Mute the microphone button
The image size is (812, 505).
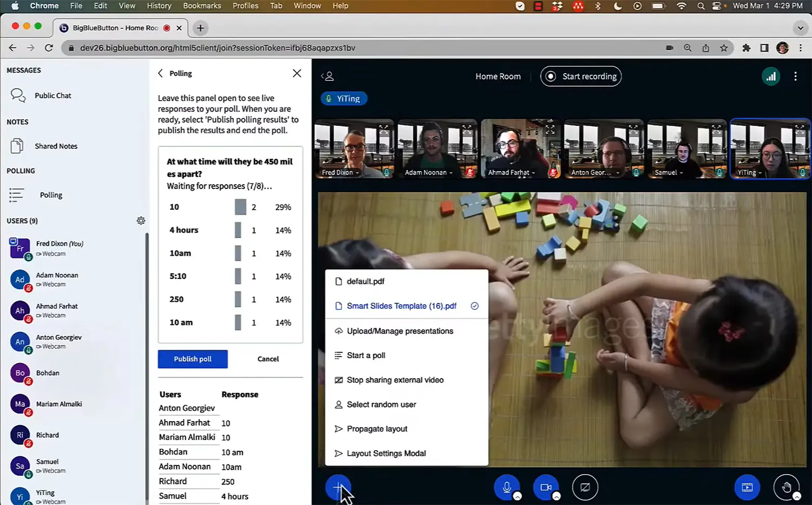point(507,487)
